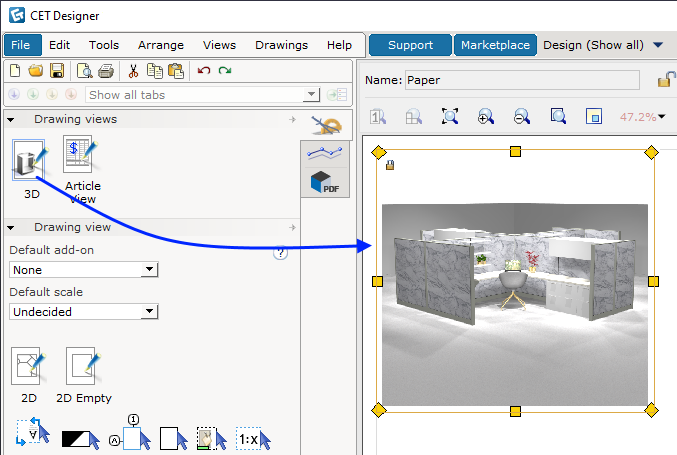677x455 pixels.
Task: Open the Edit menu
Action: pyautogui.click(x=59, y=45)
